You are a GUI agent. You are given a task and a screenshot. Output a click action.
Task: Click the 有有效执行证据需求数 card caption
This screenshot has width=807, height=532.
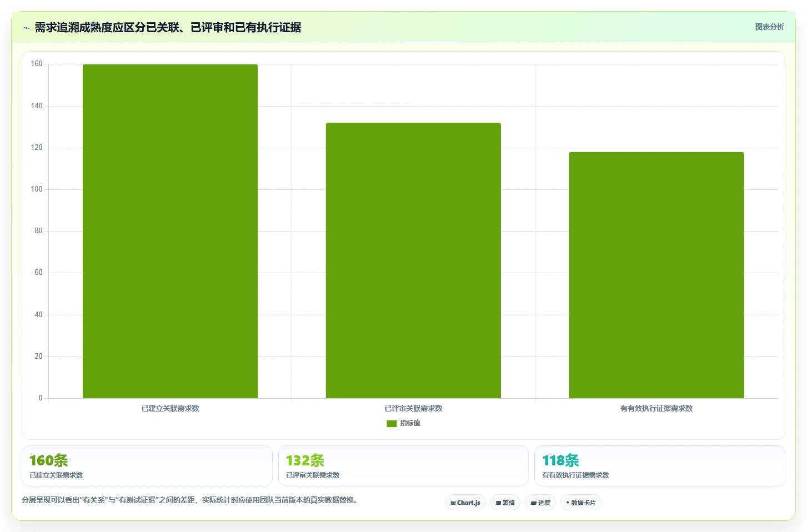575,475
